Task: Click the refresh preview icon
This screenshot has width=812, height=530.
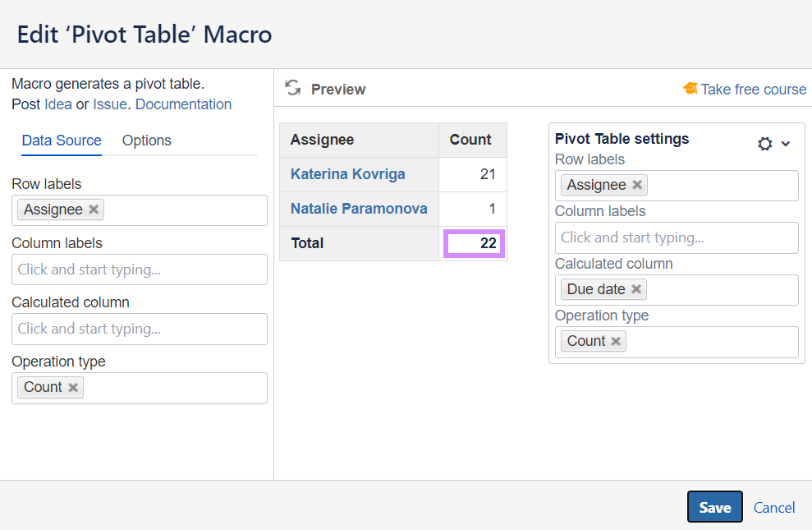Action: 292,88
